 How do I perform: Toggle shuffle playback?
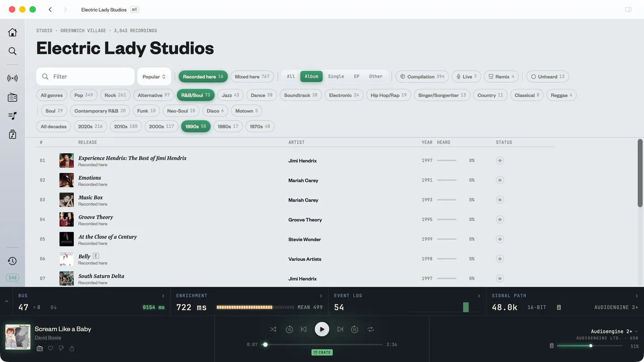pos(273,329)
